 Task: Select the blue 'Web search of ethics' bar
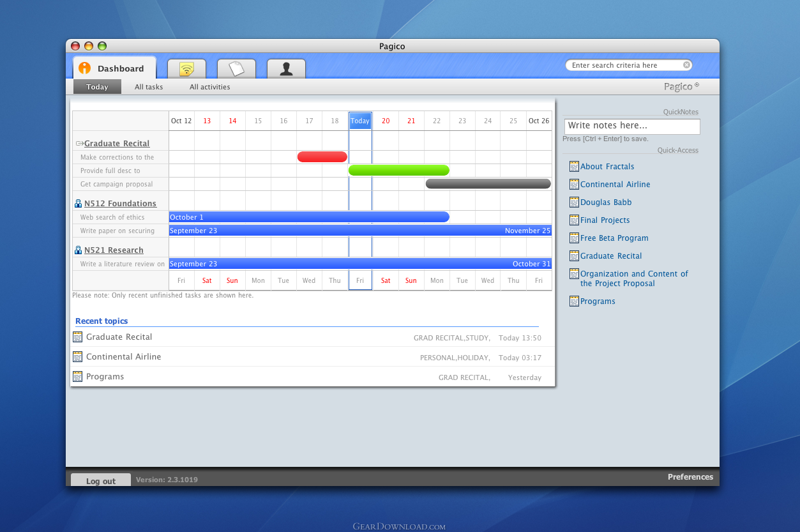coord(309,217)
